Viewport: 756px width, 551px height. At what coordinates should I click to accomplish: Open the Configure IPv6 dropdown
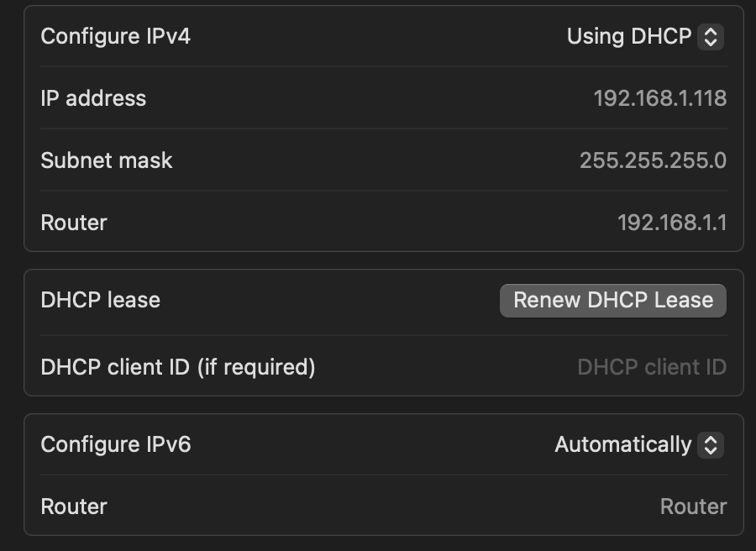click(x=638, y=444)
